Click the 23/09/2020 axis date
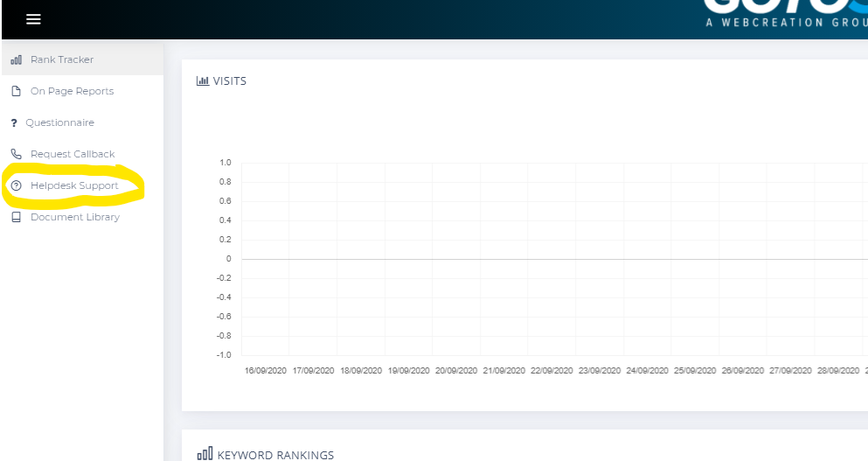Viewport: 868px width, 461px height. (x=600, y=371)
